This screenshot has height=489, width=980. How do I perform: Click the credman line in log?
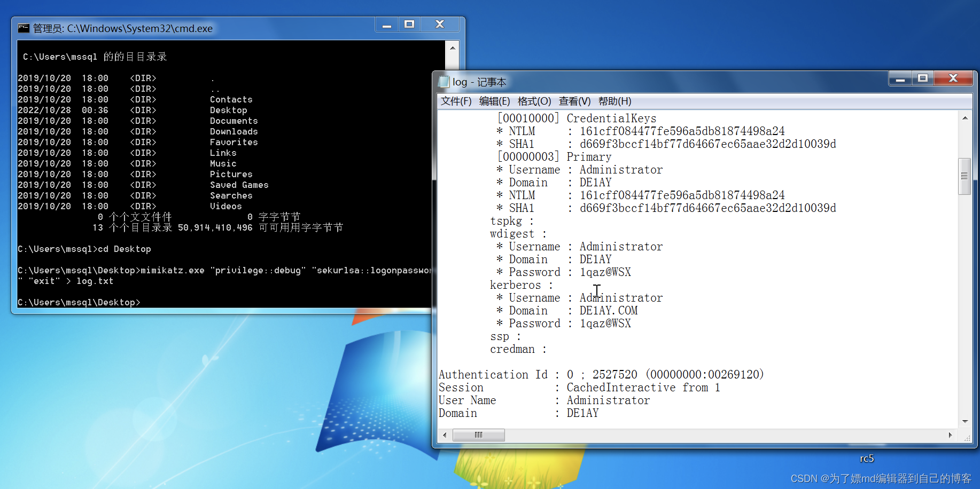coord(518,349)
